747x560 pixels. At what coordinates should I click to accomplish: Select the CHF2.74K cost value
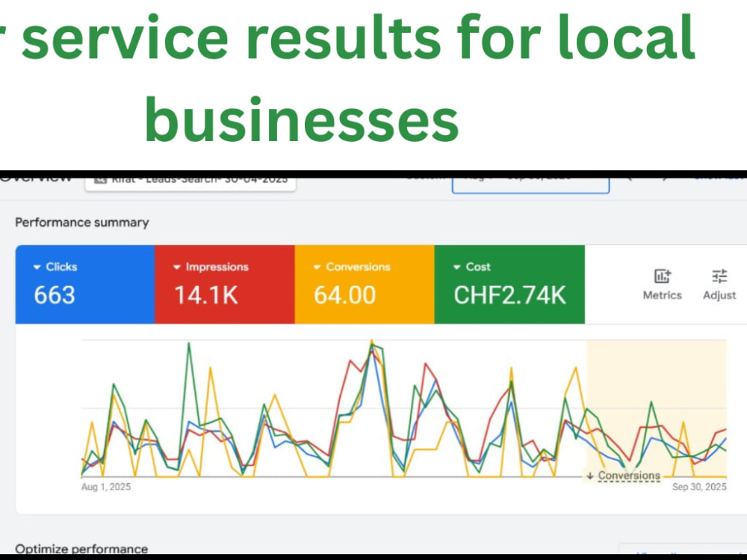[509, 295]
